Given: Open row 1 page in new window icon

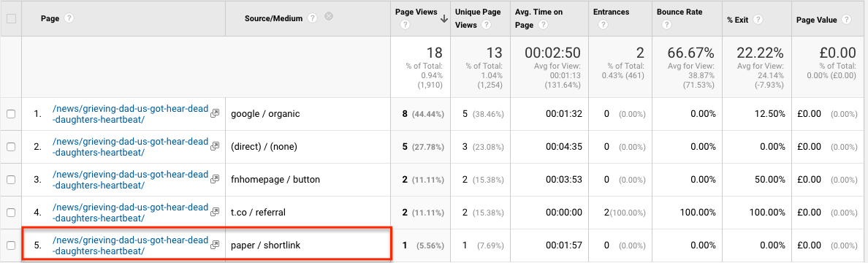Looking at the screenshot, I should pyautogui.click(x=215, y=113).
